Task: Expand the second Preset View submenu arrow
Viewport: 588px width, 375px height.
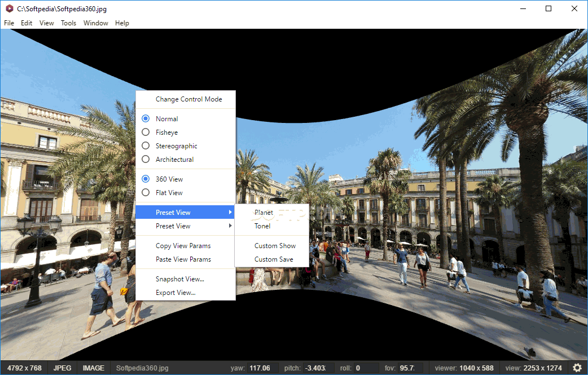Action: 230,226
